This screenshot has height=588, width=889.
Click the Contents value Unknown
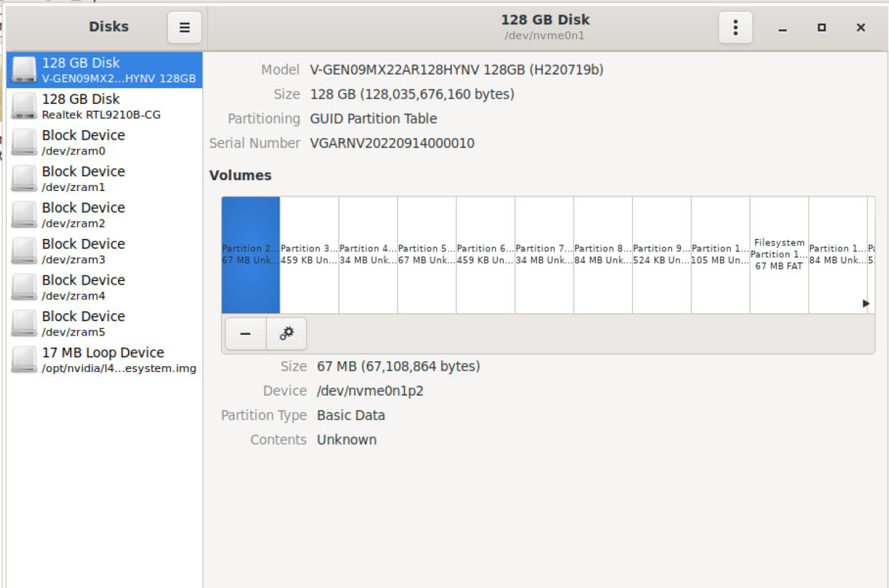pos(347,440)
